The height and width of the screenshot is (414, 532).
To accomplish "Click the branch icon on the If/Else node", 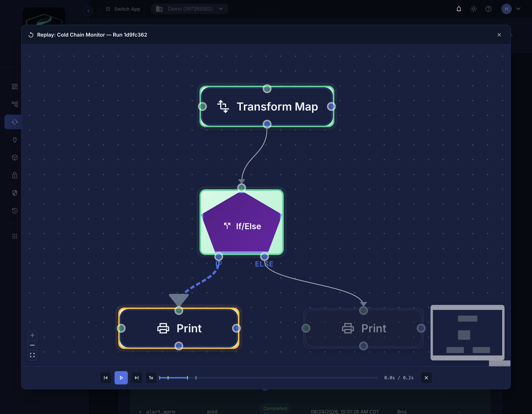I will click(x=227, y=226).
